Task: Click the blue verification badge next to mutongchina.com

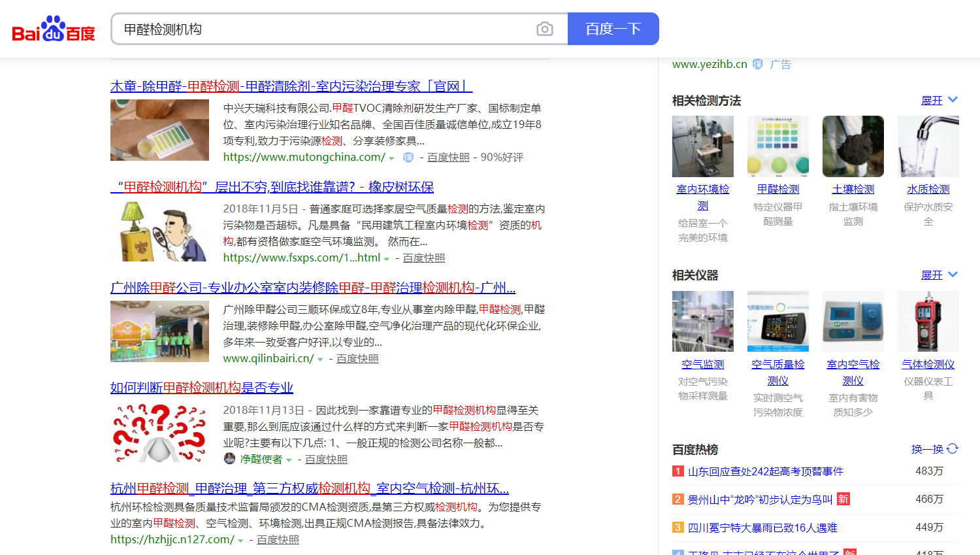Action: pyautogui.click(x=408, y=157)
